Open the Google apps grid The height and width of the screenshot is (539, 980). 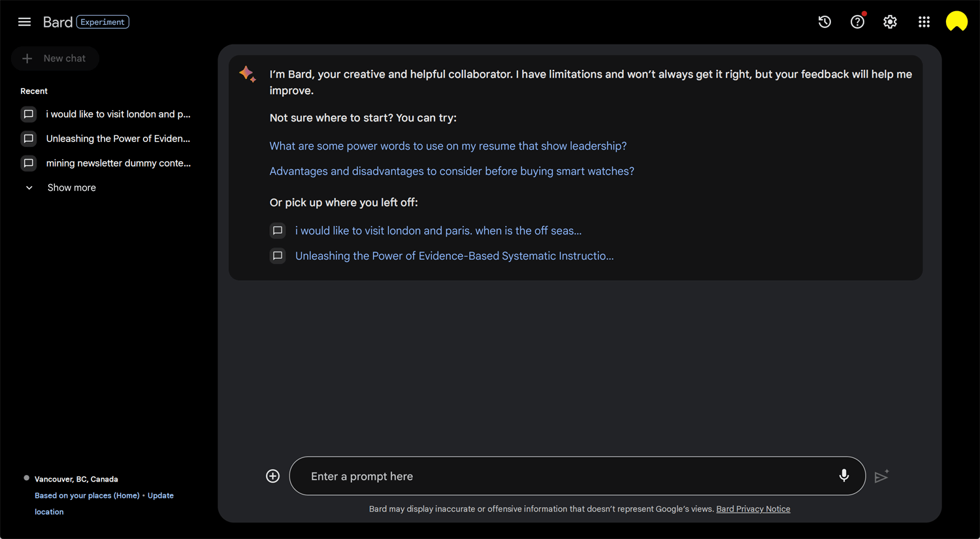point(924,22)
